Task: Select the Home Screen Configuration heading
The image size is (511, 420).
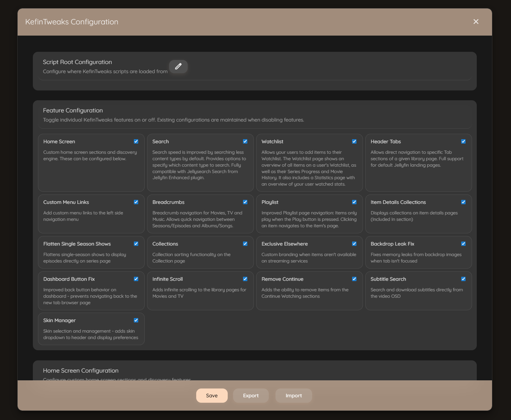Action: tap(81, 371)
